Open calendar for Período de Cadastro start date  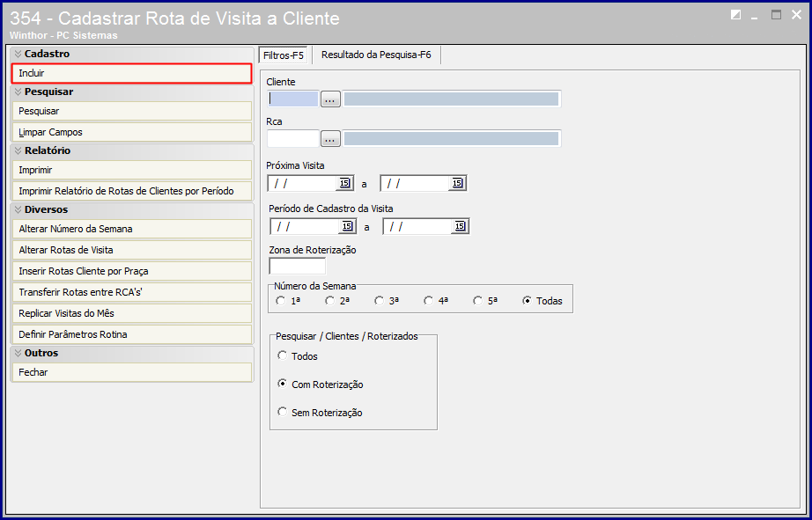(348, 227)
